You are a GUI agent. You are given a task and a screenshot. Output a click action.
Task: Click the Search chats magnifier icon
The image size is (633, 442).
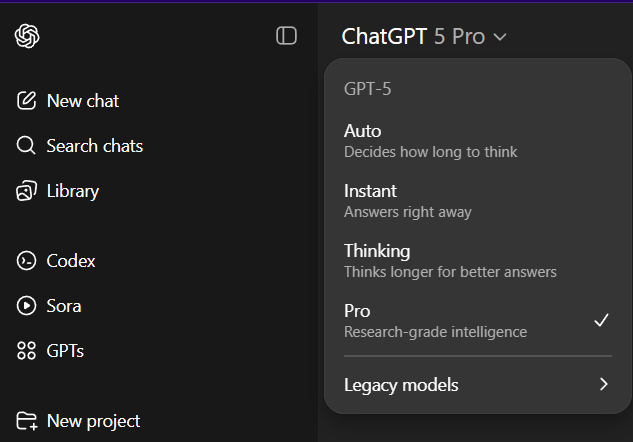tap(27, 146)
